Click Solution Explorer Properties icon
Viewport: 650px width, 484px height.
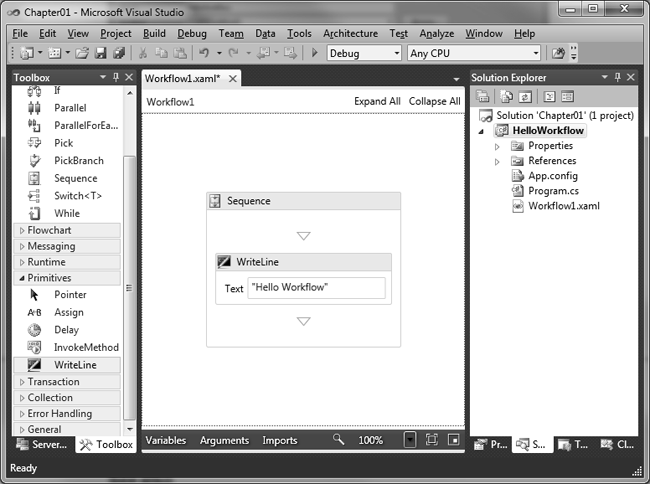tap(482, 97)
